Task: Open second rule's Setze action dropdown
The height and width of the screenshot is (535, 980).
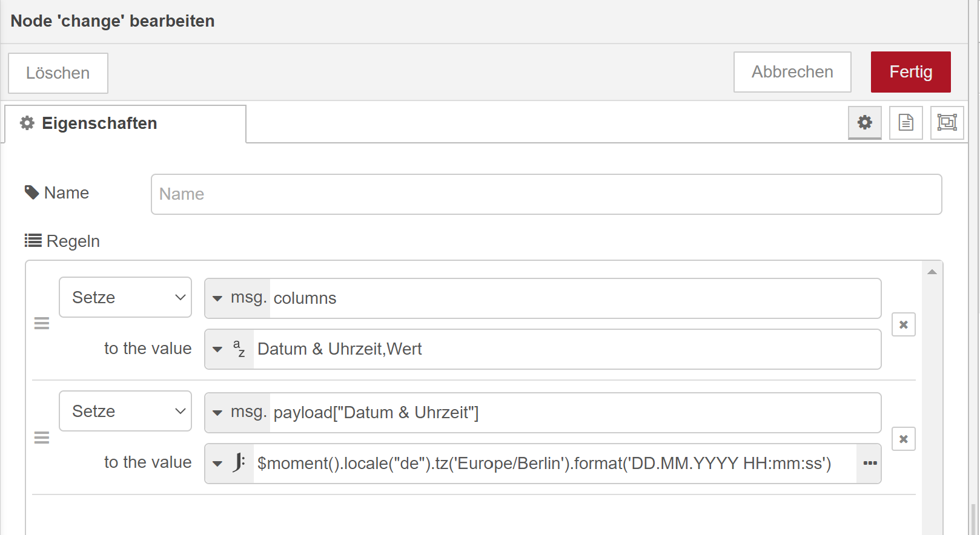Action: [x=125, y=411]
